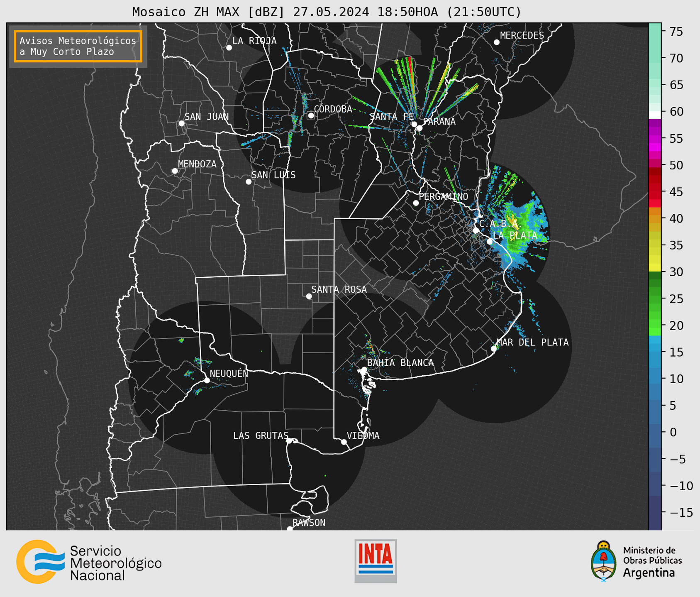Viewport: 700px width, 597px height.
Task: Click the MAR DEL PLATA label text
Action: point(532,343)
